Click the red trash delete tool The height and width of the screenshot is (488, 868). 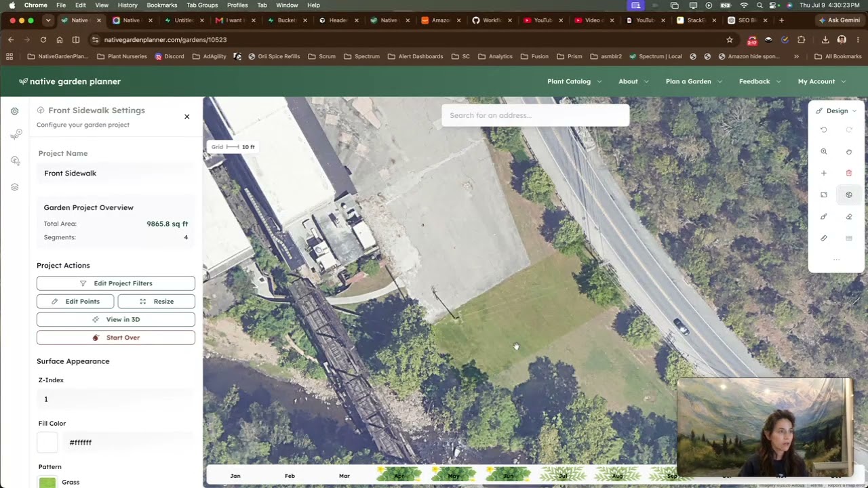pyautogui.click(x=849, y=174)
